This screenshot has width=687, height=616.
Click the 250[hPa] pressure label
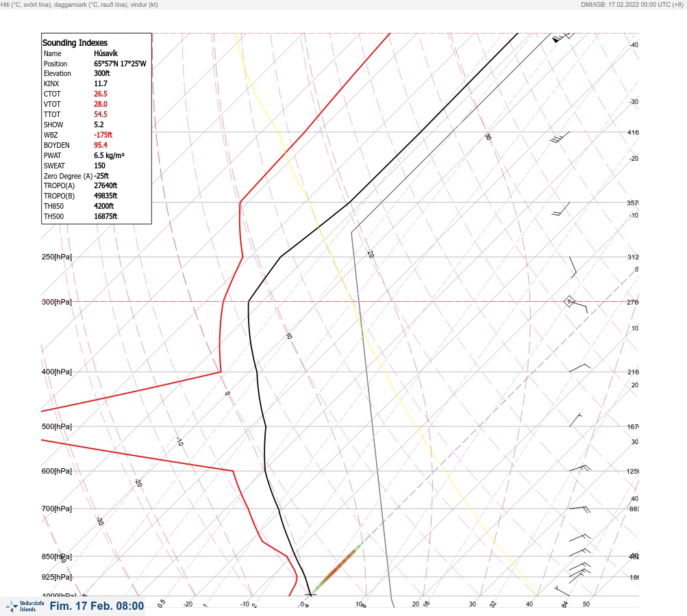coord(57,257)
